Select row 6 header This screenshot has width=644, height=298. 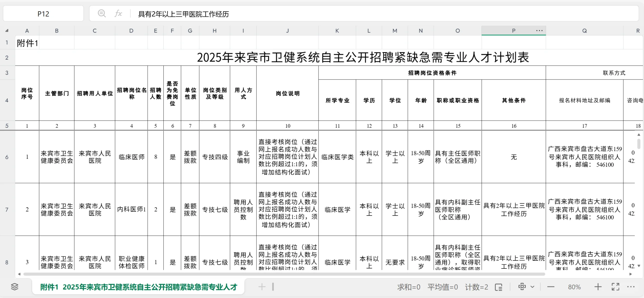click(7, 157)
